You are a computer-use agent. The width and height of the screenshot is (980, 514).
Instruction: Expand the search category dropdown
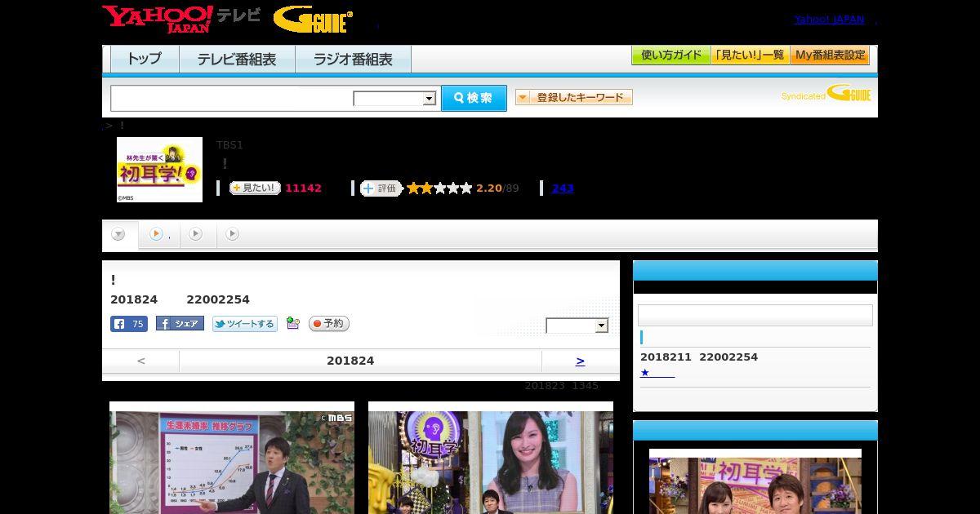394,99
